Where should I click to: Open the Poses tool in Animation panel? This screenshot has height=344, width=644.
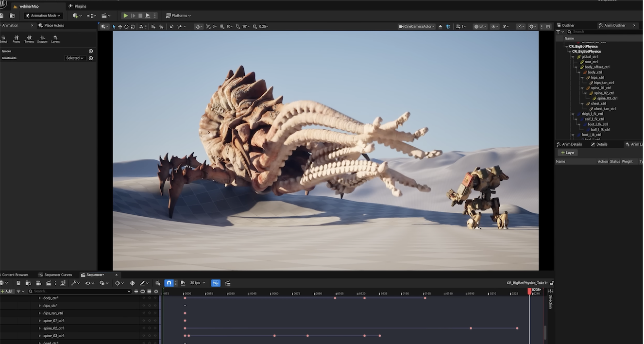[x=17, y=39]
